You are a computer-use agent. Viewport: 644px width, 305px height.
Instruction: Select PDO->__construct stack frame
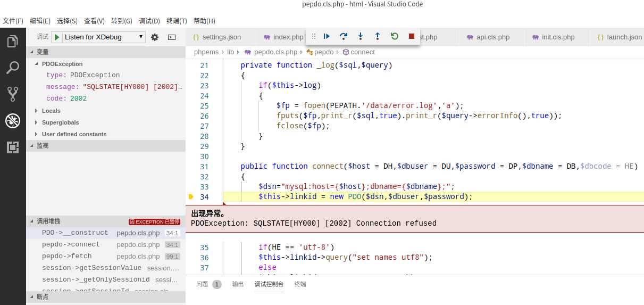click(106, 233)
